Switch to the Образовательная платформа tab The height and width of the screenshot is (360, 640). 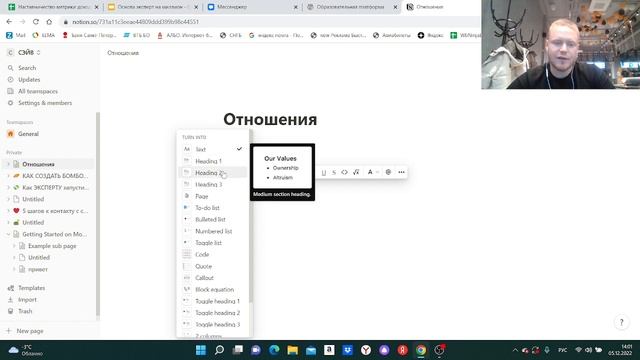[x=349, y=7]
